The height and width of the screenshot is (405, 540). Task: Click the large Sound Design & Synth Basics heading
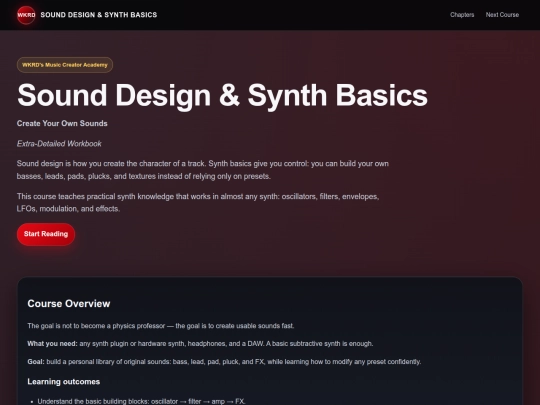pos(222,96)
